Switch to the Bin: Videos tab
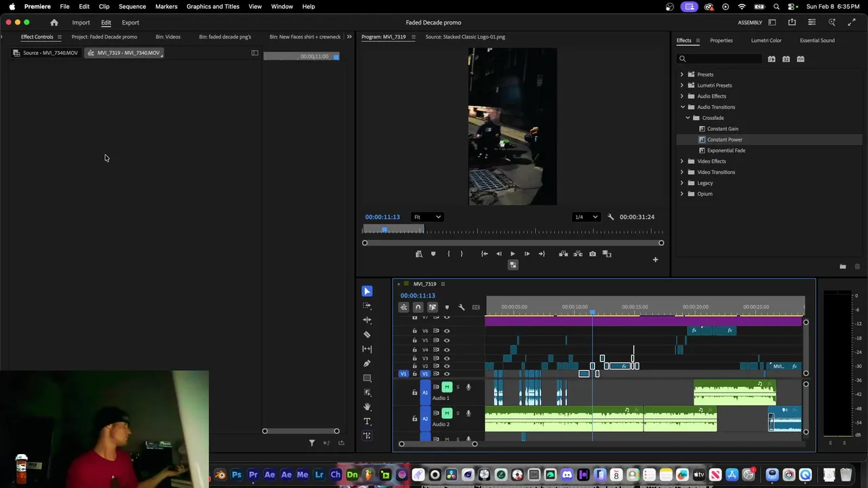The width and height of the screenshot is (868, 488). (168, 37)
